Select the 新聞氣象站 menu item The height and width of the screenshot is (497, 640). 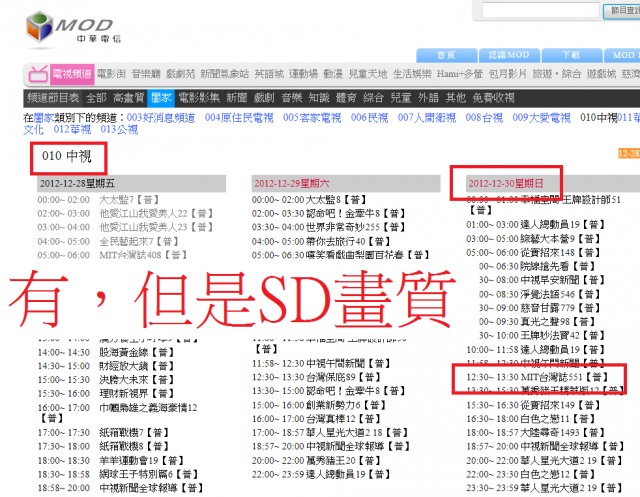[x=224, y=74]
